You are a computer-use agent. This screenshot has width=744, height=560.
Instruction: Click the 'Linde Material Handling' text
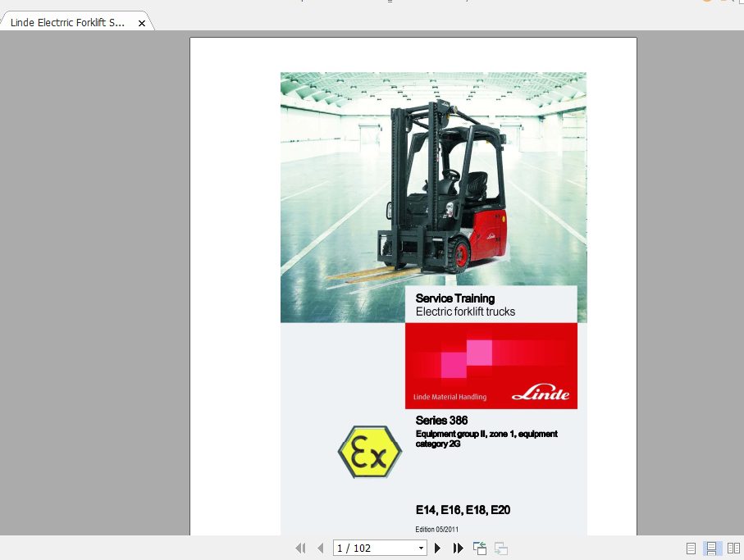coord(450,397)
